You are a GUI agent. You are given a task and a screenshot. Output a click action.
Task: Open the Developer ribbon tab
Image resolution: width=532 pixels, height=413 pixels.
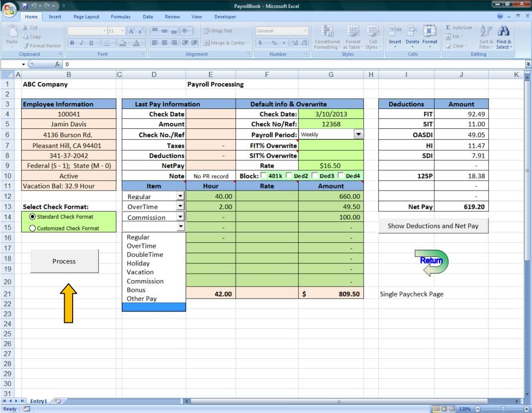(225, 16)
